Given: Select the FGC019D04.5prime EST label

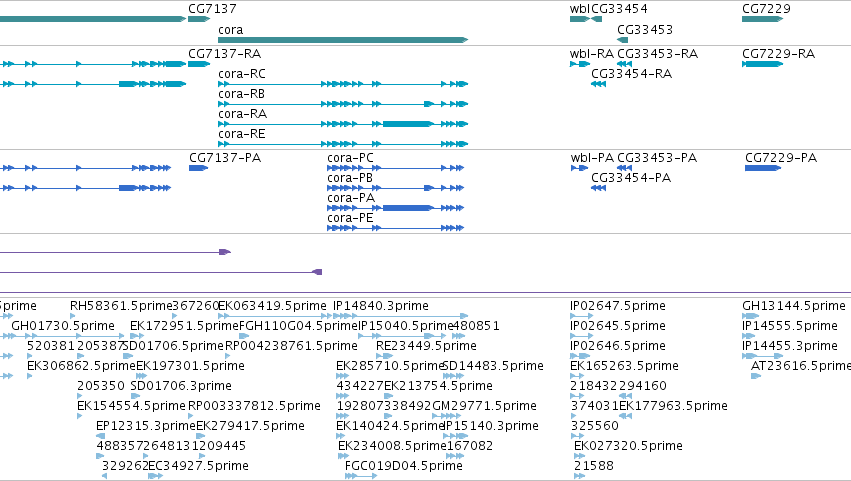Looking at the screenshot, I should pyautogui.click(x=404, y=466).
